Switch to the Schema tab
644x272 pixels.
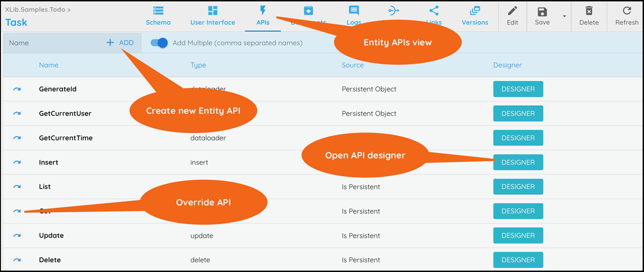click(158, 16)
